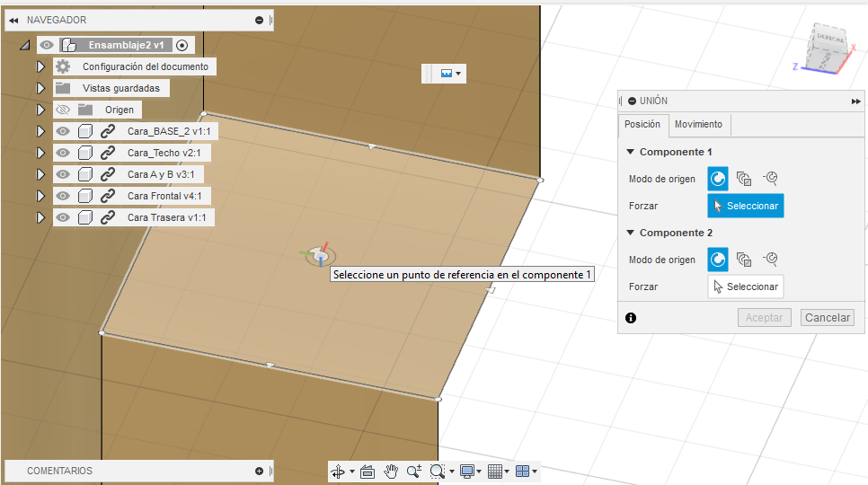Viewport: 868px width, 485px height.
Task: Select between-two-faces origin mode for Componente 2
Action: pyautogui.click(x=743, y=260)
